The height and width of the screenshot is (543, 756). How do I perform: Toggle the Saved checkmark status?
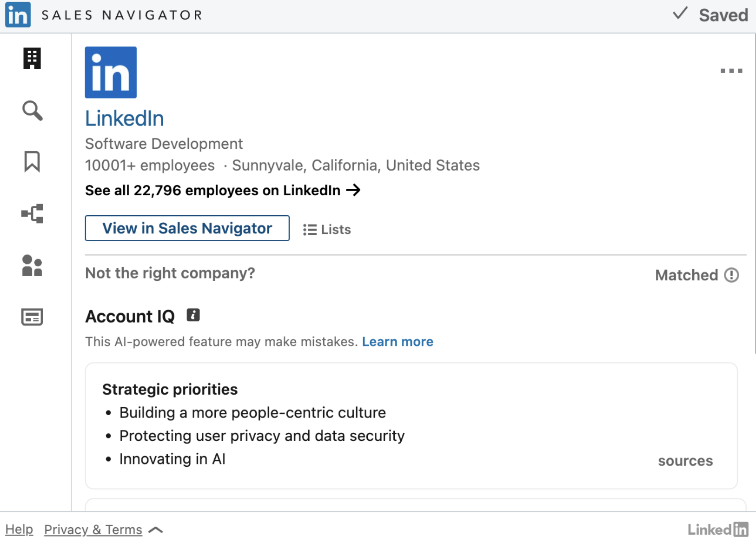(x=710, y=15)
